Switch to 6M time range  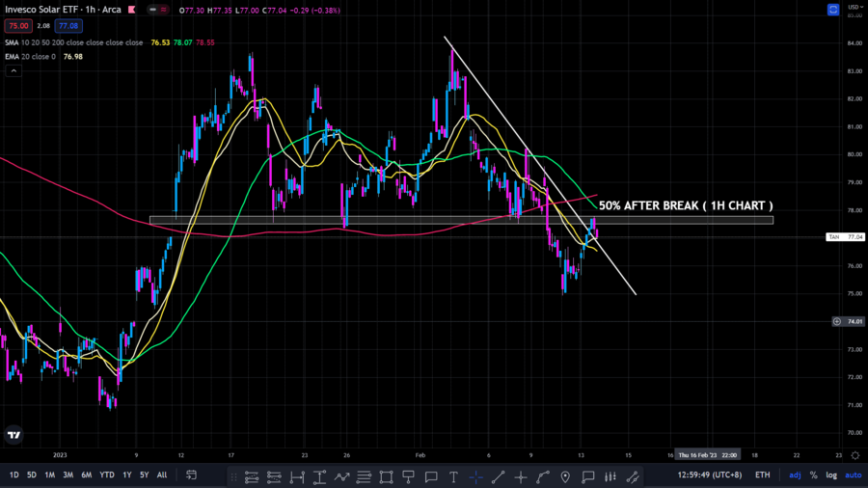pyautogui.click(x=87, y=474)
